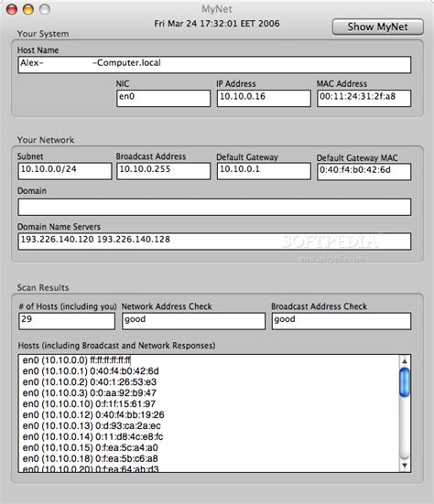Click the blue scrollbar thumb in hosts list
This screenshot has width=434, height=504.
[405, 382]
